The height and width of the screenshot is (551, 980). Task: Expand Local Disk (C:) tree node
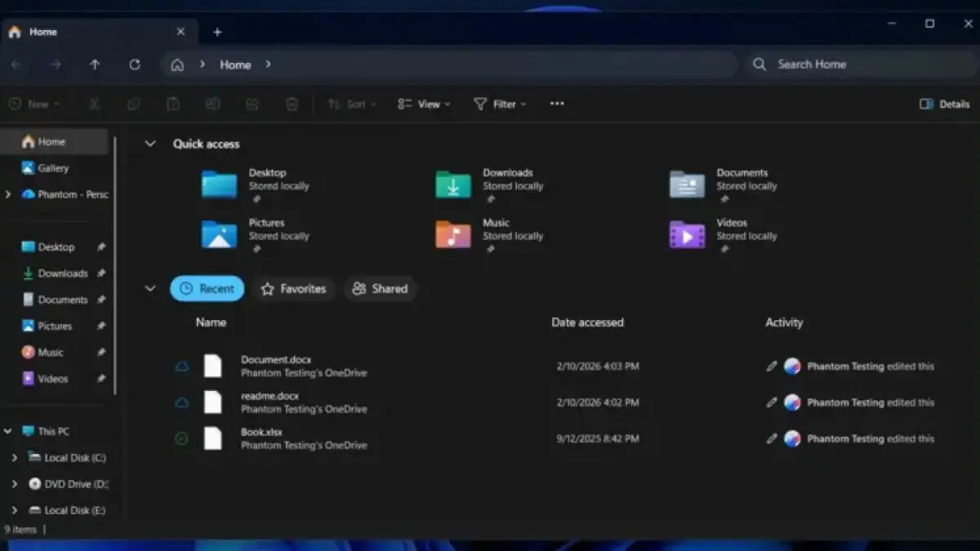tap(14, 458)
